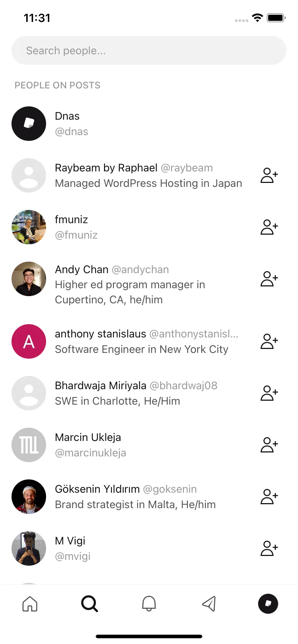The height and width of the screenshot is (644, 298).
Task: Open Marcin Ukleja's name link
Action: [x=88, y=437]
